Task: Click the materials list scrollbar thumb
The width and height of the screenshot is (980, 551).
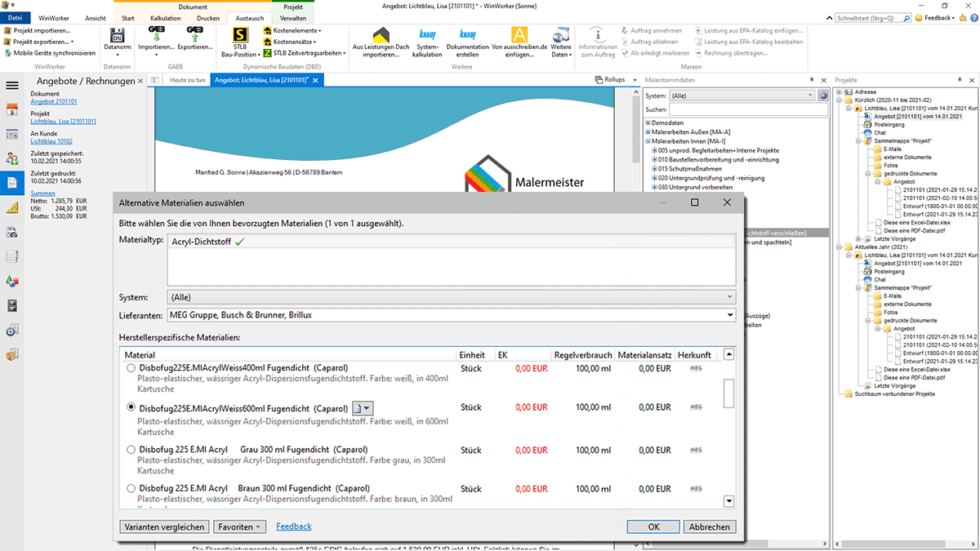Action: point(729,394)
